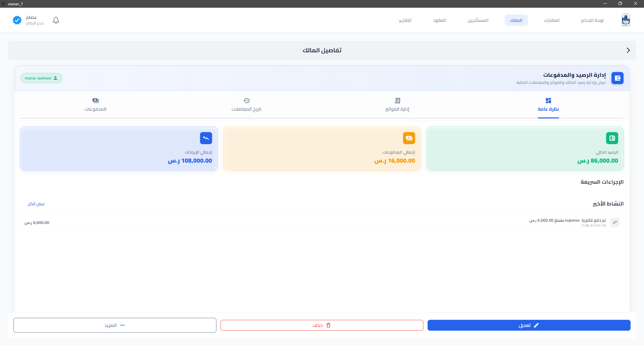This screenshot has width=644, height=345.
Task: Open the لوحة التحكم menu
Action: [592, 20]
